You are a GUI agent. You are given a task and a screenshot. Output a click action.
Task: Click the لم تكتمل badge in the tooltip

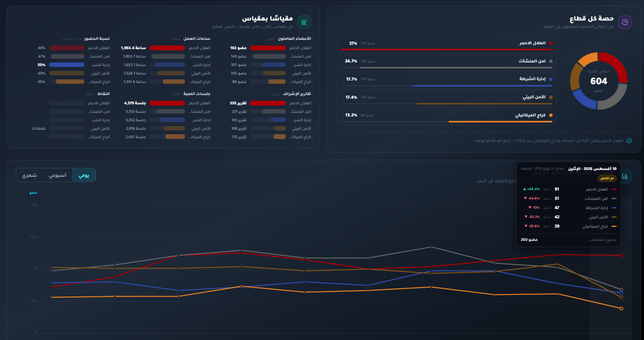click(607, 178)
